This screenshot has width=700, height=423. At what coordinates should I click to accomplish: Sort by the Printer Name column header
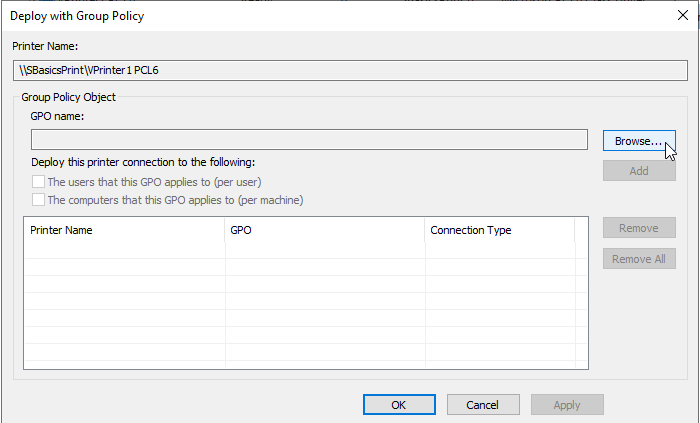124,230
